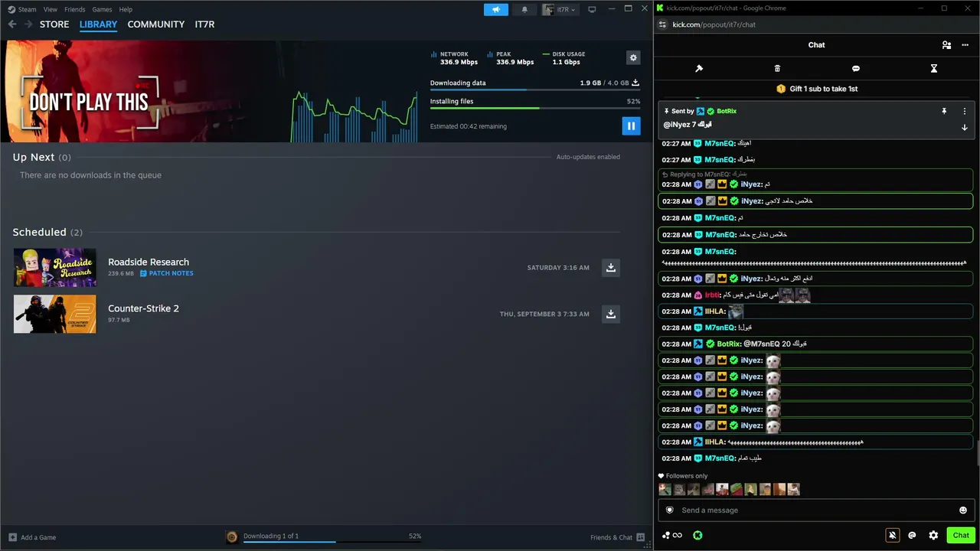Click the speech bubble icon in Kick toolbar
980x551 pixels.
(856, 68)
